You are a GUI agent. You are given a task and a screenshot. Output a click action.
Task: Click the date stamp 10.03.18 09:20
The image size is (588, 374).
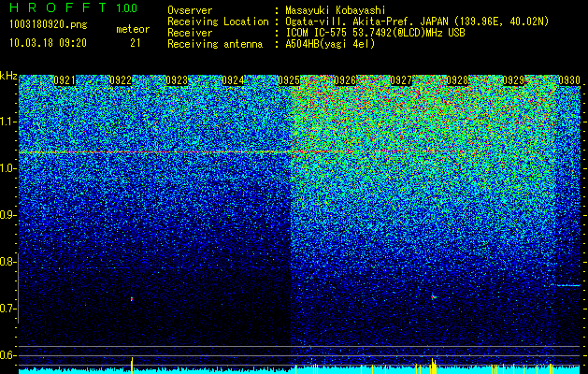[x=48, y=43]
